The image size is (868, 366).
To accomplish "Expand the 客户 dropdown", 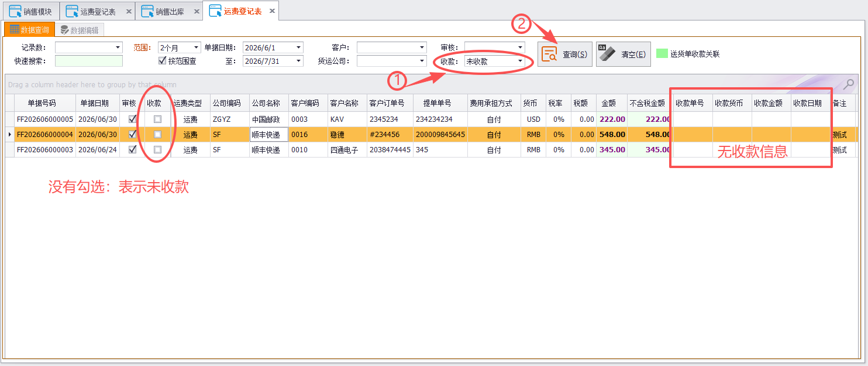I will (x=422, y=47).
